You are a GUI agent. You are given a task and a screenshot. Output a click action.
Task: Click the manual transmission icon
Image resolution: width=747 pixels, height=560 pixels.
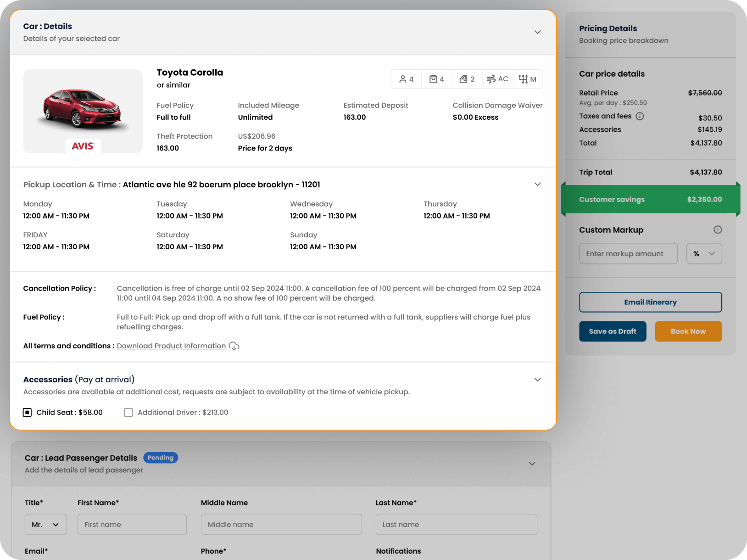[x=523, y=79]
